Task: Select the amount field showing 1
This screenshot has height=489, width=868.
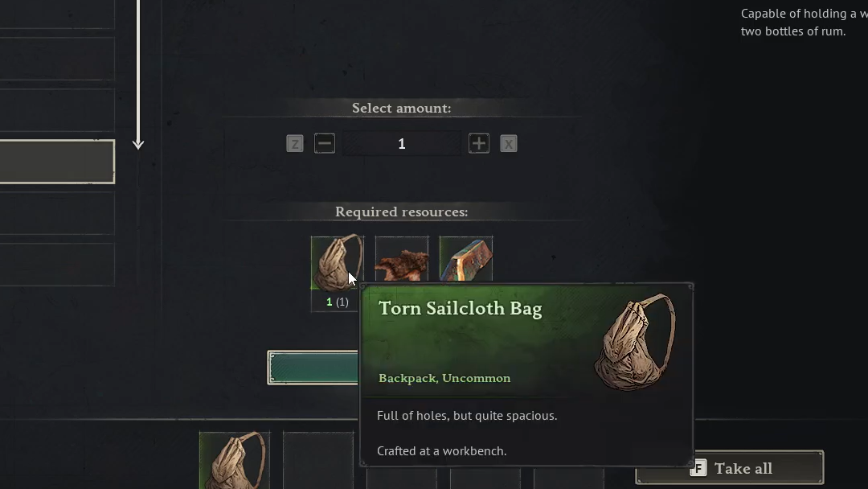Action: pyautogui.click(x=401, y=144)
